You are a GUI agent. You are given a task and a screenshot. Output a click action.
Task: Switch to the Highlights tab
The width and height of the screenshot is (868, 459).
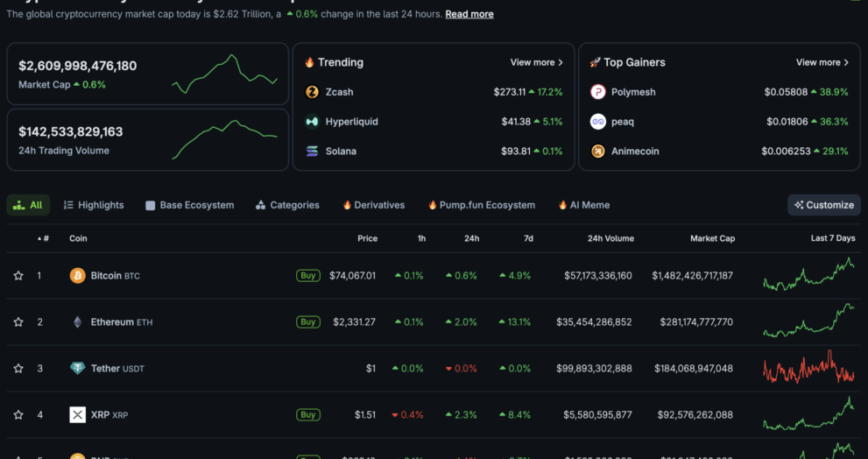click(x=94, y=205)
